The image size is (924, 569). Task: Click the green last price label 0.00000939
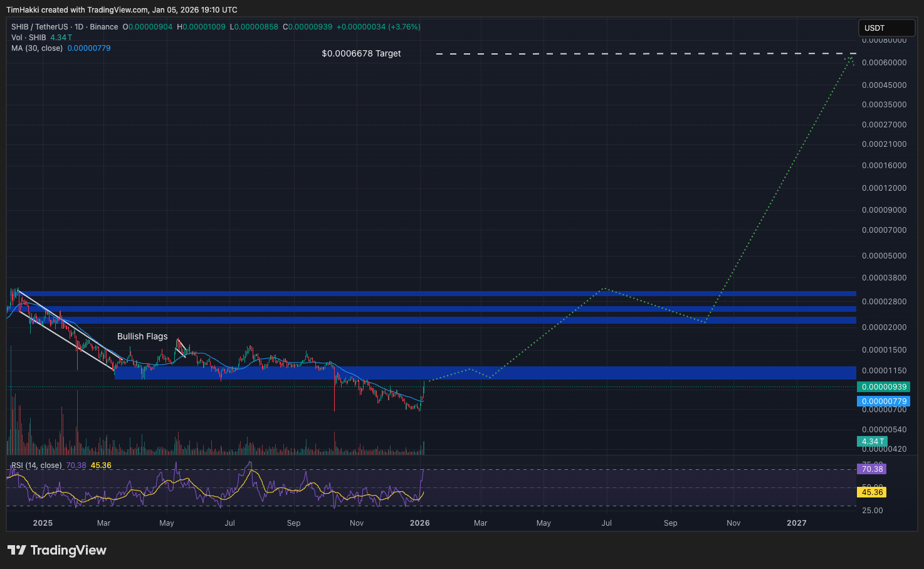883,387
